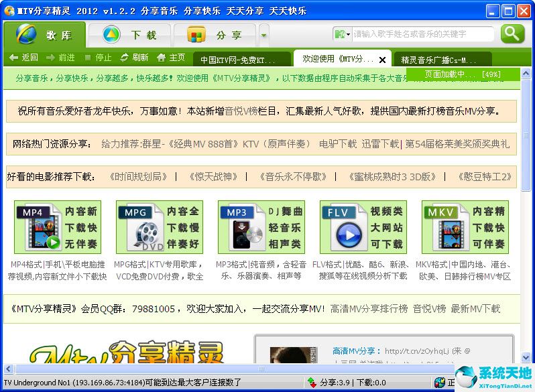This screenshot has height=392, width=535.
Task: Stop page loading with 停止
Action: (98, 58)
